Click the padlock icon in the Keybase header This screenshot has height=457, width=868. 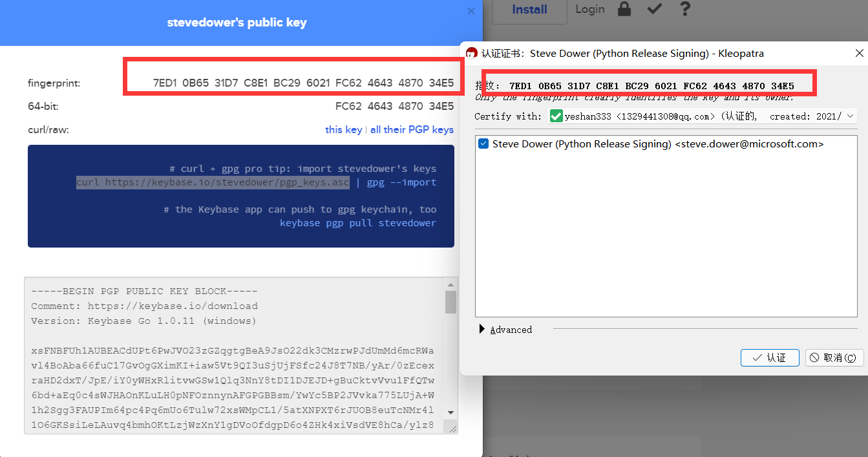[x=624, y=9]
